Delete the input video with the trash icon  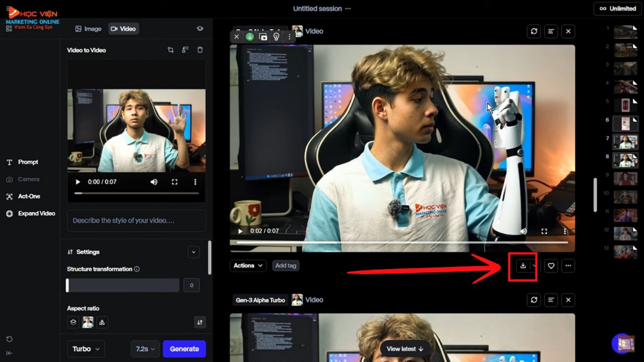tap(200, 50)
